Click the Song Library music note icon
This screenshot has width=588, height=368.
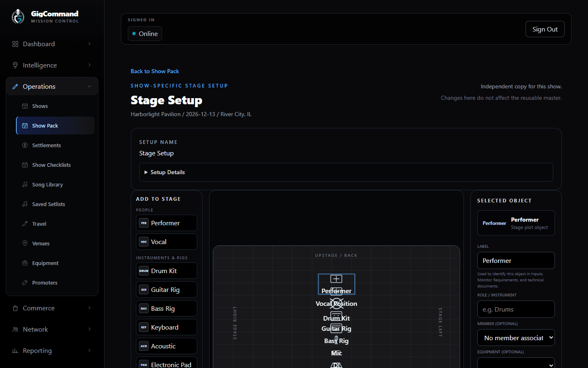[x=25, y=184]
